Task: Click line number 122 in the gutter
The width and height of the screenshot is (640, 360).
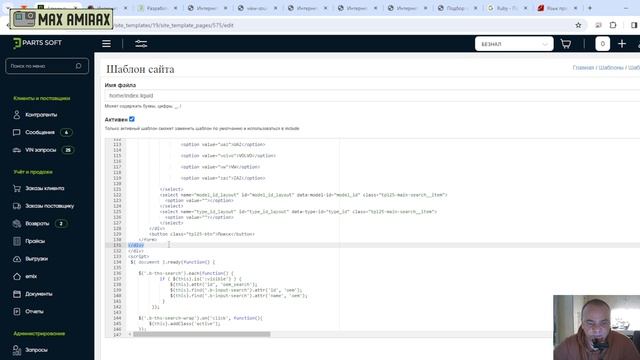Action: pyautogui.click(x=117, y=195)
